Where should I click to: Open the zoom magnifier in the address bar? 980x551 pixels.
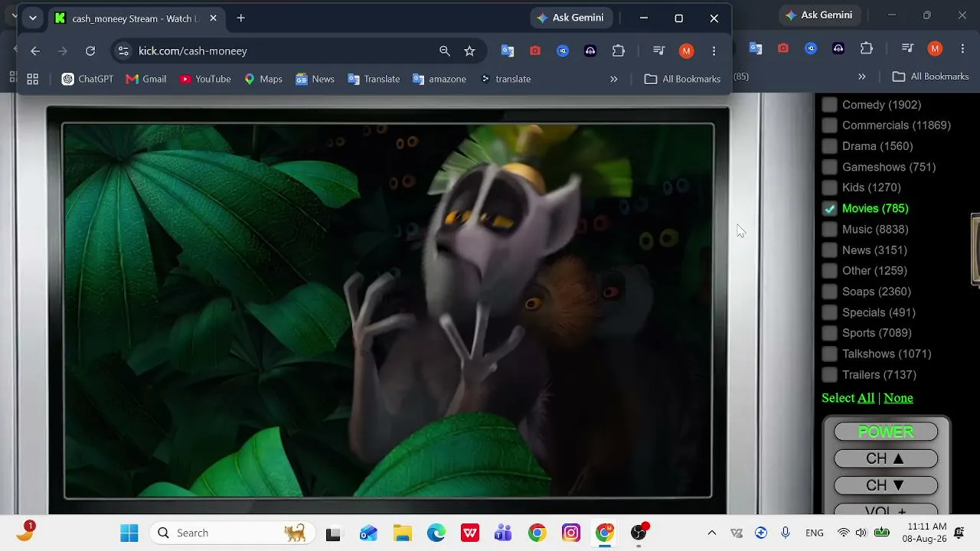[x=445, y=51]
